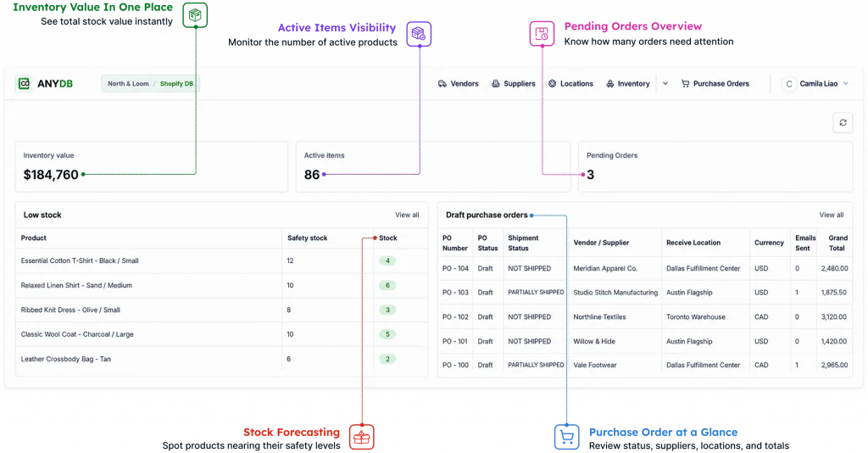Viewport: 868px width, 453px height.
Task: Click the Inventory value $184,760 figure
Action: pyautogui.click(x=51, y=175)
